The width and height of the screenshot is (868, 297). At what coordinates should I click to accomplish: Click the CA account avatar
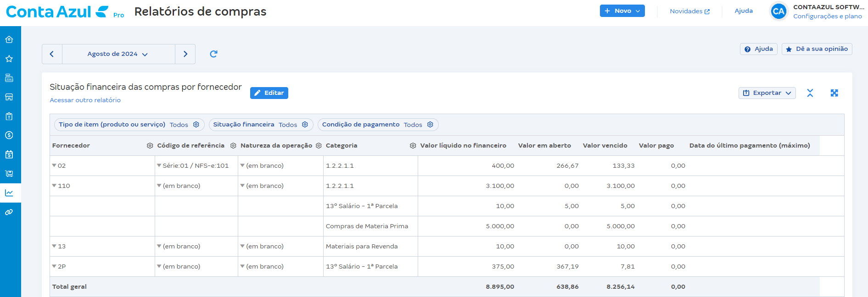(778, 11)
